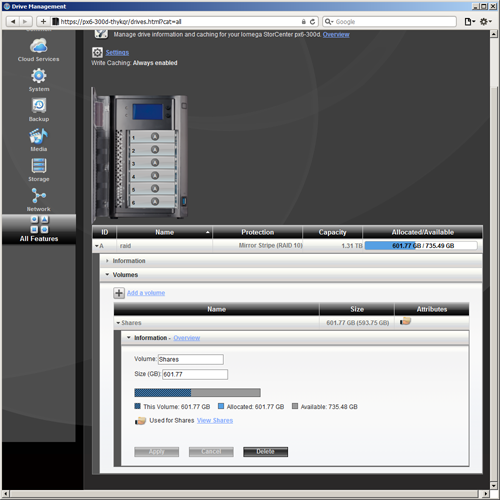The image size is (500, 500).
Task: Open the Settings link
Action: [x=117, y=53]
